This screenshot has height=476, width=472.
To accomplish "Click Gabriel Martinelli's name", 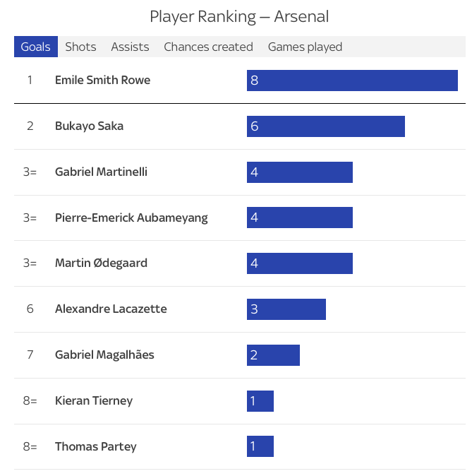I will pos(101,172).
